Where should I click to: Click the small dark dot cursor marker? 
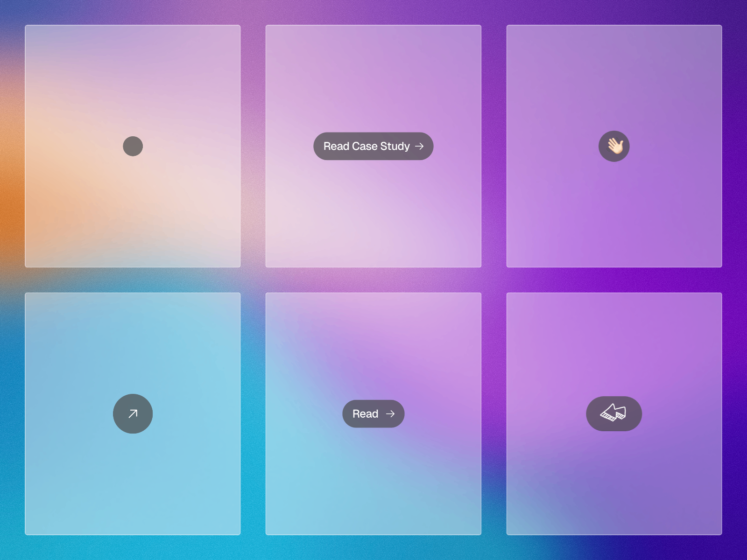(x=133, y=146)
